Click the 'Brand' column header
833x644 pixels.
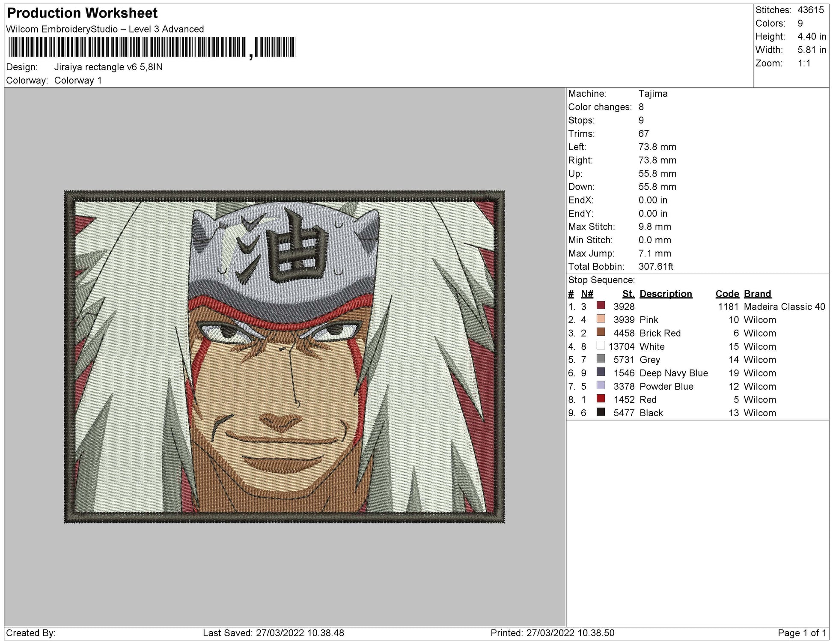(x=758, y=294)
